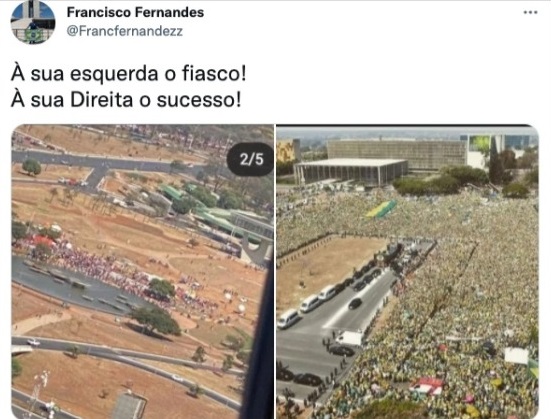551x419 pixels.
Task: Select the text "À sua Direita o sucesso!"
Action: pyautogui.click(x=126, y=99)
